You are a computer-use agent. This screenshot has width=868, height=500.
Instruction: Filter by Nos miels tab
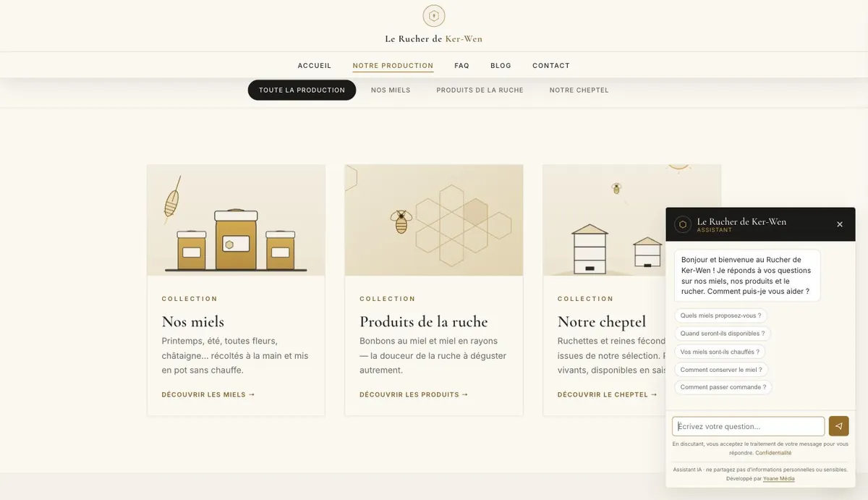pos(391,90)
